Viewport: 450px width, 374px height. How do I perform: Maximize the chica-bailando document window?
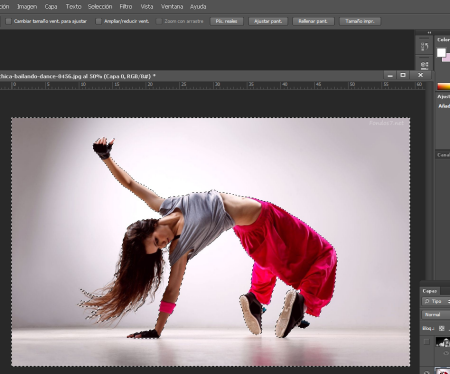[403, 75]
